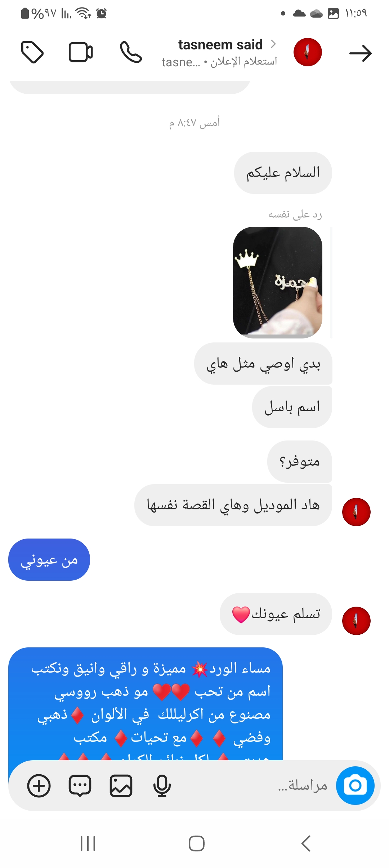Viewport: 389px width, 868px height.
Task: Tap the red profile avatar in header
Action: 308,52
